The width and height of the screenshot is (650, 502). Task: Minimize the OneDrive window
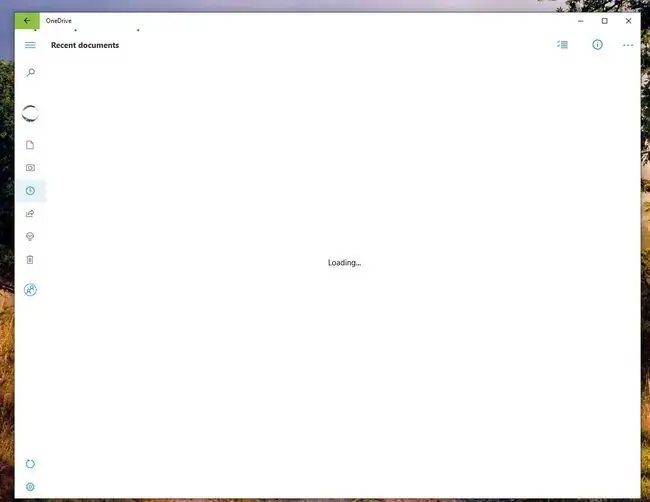click(581, 21)
